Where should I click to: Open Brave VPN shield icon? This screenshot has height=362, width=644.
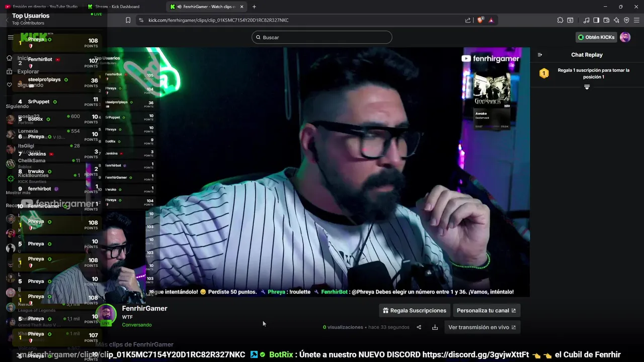click(x=626, y=20)
